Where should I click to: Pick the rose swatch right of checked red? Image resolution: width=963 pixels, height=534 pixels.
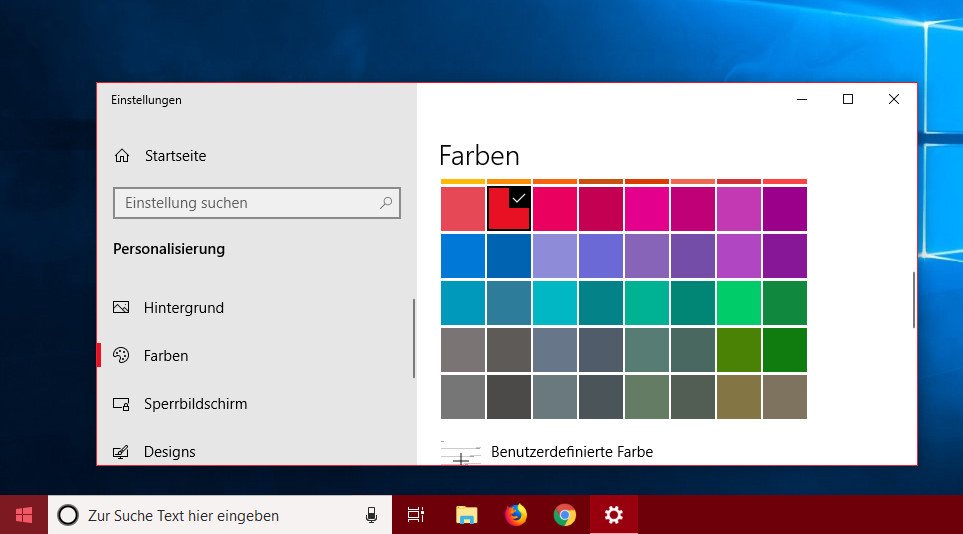555,209
